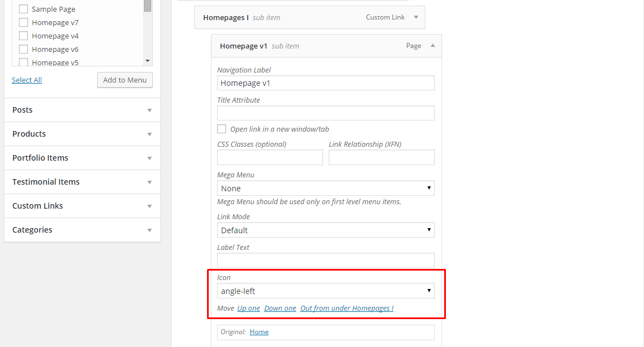Viewport: 644px width, 347px height.
Task: Click the Add to Menu button
Action: (x=125, y=80)
